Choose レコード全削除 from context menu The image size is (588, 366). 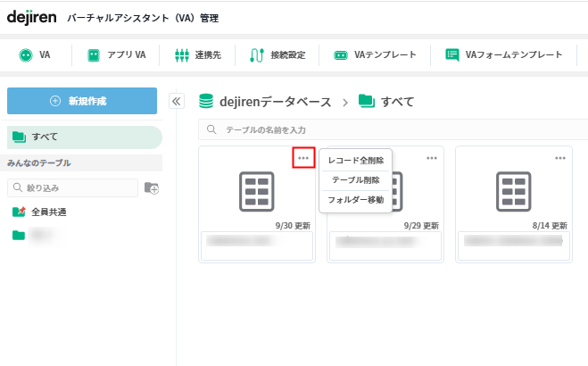click(x=355, y=161)
